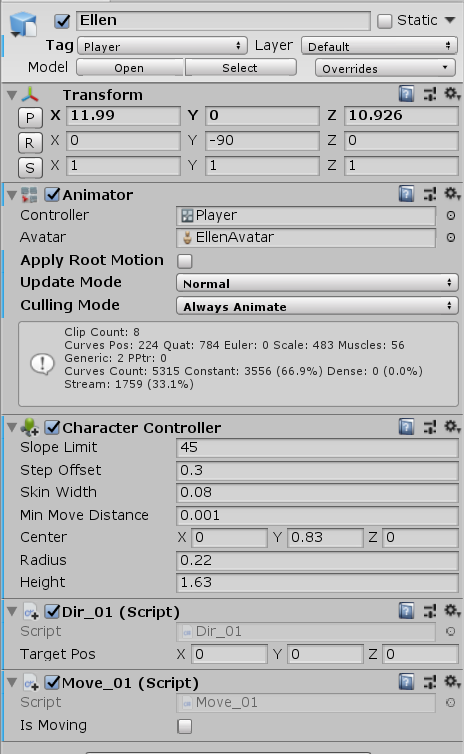Open the object picker for Controller field
Viewport: 464px width, 754px height.
click(451, 215)
